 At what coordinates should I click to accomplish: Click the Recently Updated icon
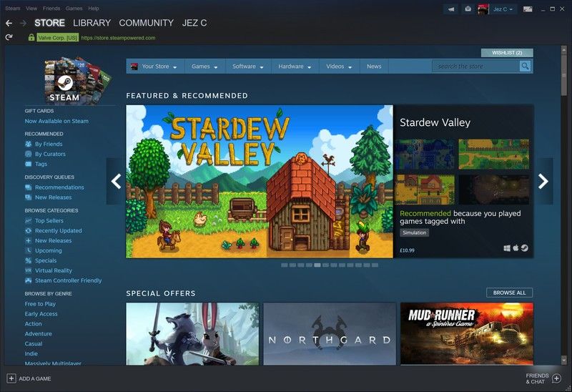(28, 230)
